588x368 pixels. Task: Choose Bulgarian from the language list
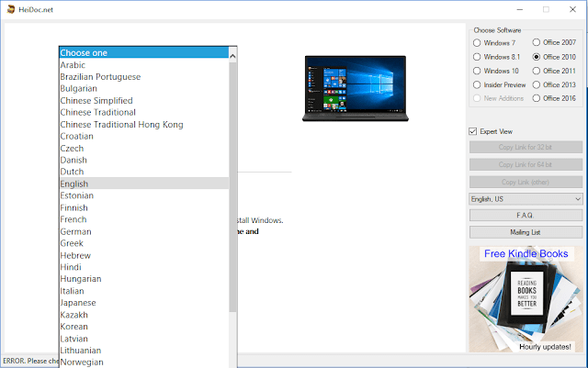pyautogui.click(x=144, y=88)
